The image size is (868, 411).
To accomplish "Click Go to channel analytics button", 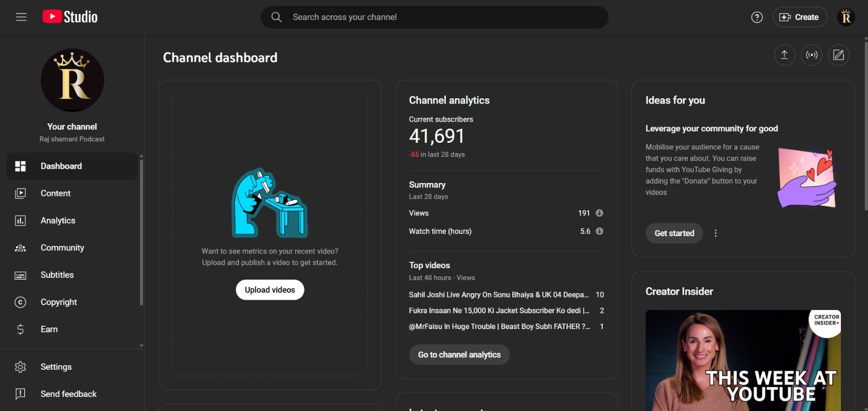I will click(x=459, y=355).
